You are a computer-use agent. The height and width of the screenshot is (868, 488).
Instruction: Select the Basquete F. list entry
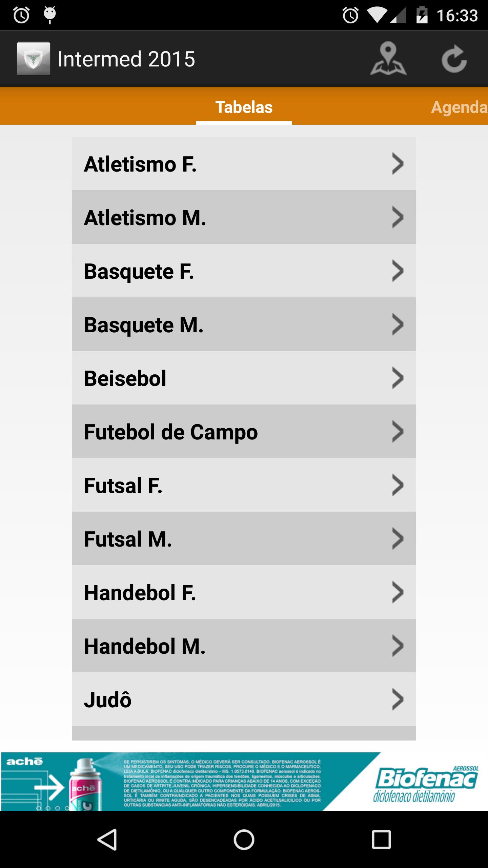click(243, 271)
